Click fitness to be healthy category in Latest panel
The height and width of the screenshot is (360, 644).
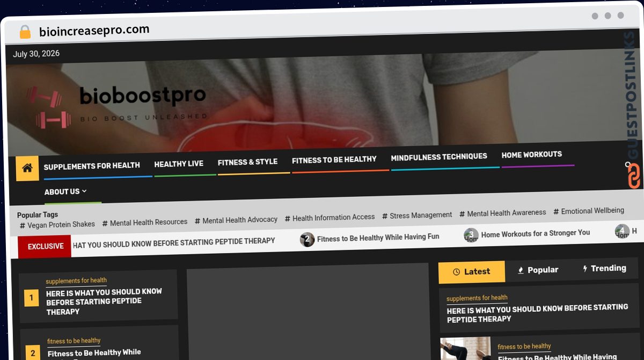(524, 347)
